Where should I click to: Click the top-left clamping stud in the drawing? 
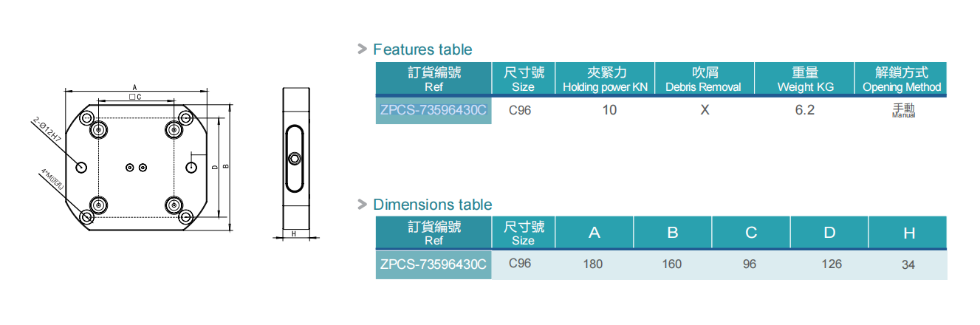(99, 131)
